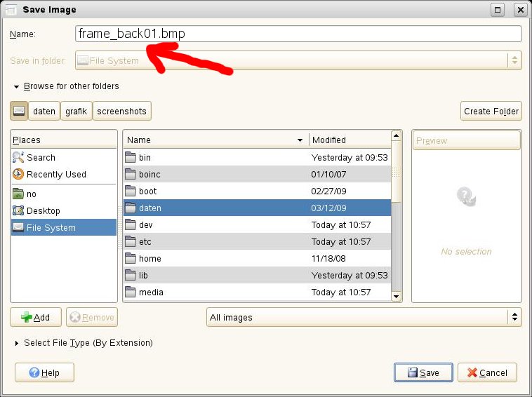Open the 'All images' filter dropdown
The width and height of the screenshot is (532, 397).
(364, 318)
